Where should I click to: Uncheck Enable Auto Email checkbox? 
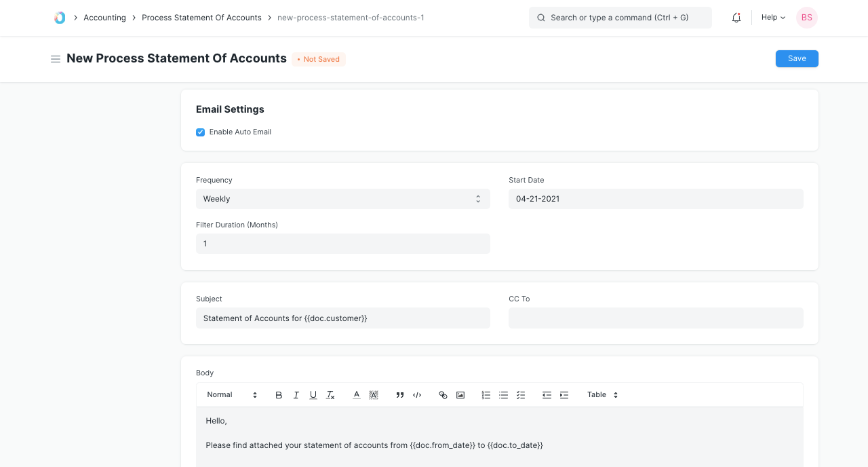[x=201, y=132]
